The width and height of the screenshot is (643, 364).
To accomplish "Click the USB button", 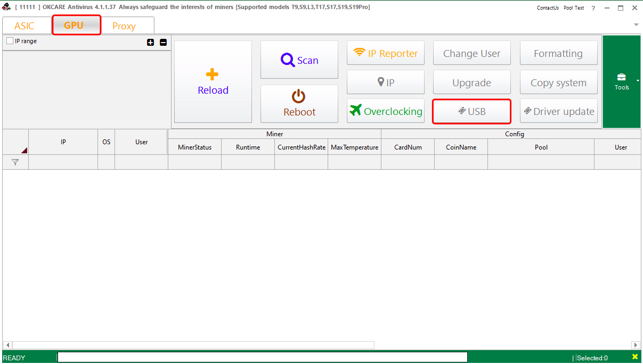I will click(x=471, y=111).
